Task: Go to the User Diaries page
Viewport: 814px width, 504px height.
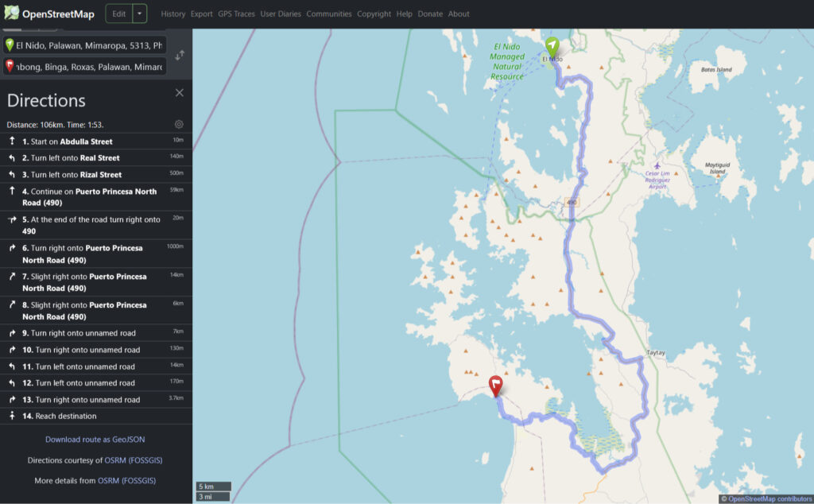Action: [x=281, y=14]
